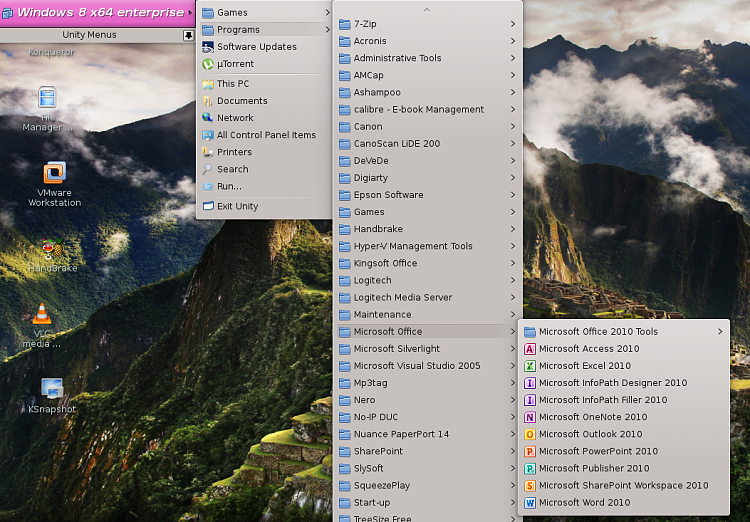
Task: Click the Microsoft Access 2010 icon
Action: tap(529, 349)
